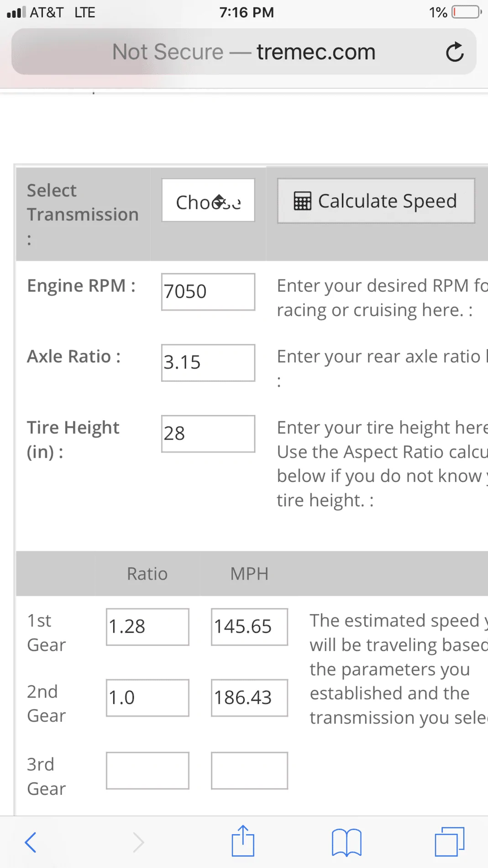
Task: Open the Share sheet icon
Action: coord(243,841)
